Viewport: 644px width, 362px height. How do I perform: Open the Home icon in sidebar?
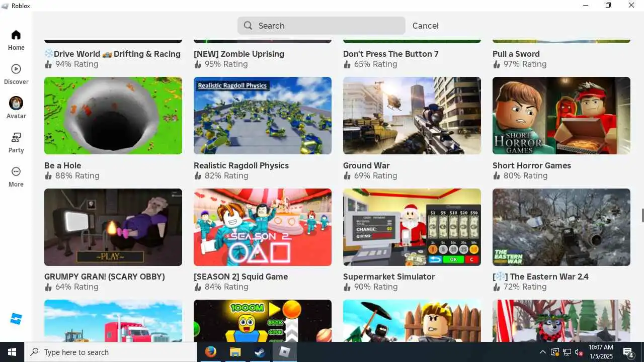[16, 35]
